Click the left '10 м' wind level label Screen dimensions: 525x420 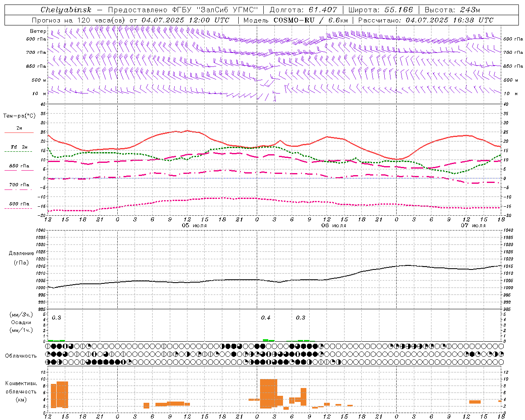point(39,94)
